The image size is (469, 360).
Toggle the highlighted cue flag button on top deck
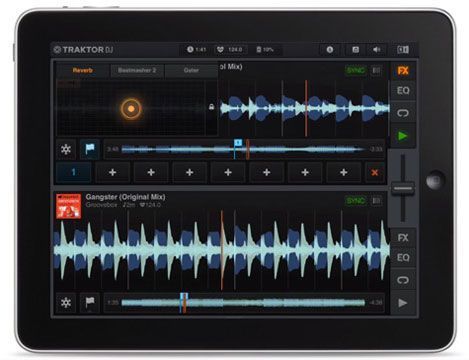point(90,149)
